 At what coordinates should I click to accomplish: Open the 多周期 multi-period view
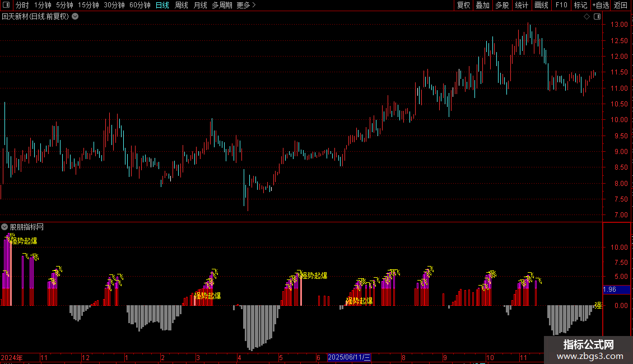(222, 5)
